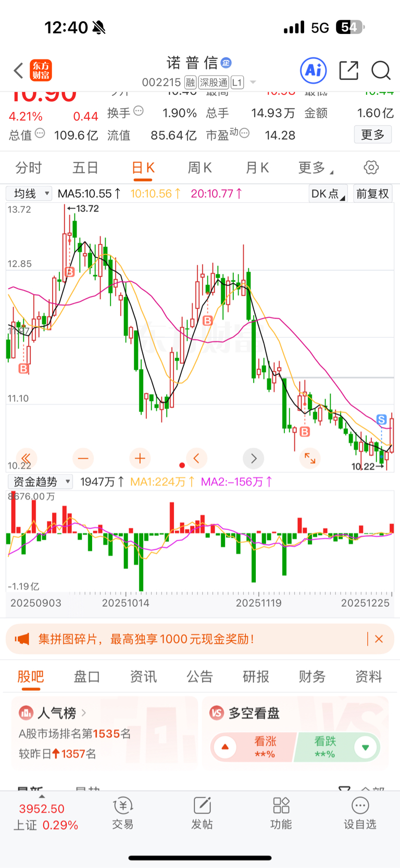Open the 资金趋势 indicator dropdown
Screen dimensions: 400x868
point(40,482)
